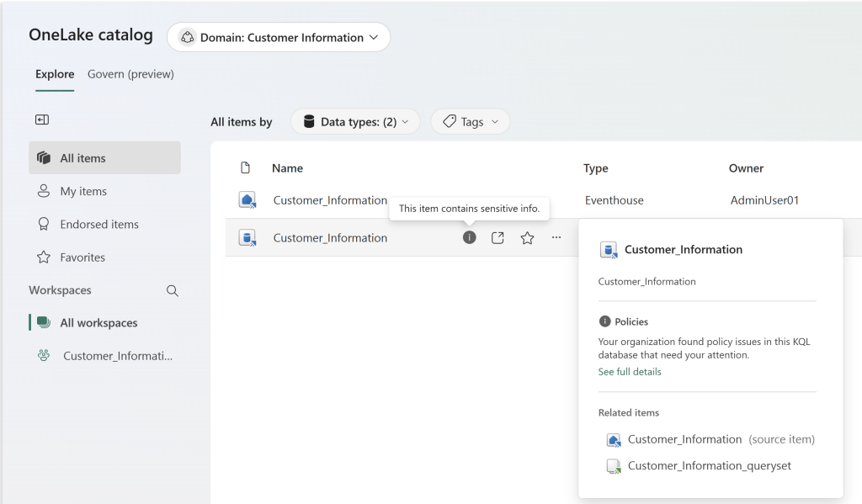Open the KQL database item in new window
The image size is (862, 504).
coord(498,237)
